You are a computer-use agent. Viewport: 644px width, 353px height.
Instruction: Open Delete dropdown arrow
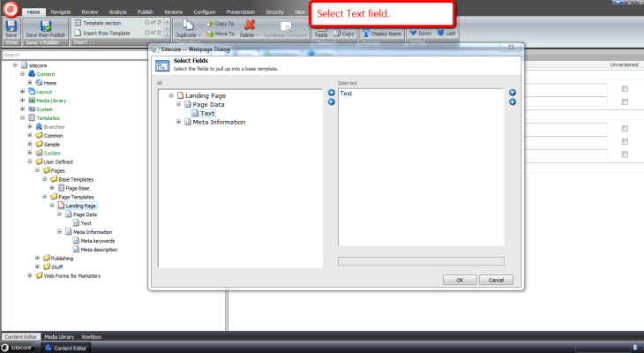pos(258,35)
